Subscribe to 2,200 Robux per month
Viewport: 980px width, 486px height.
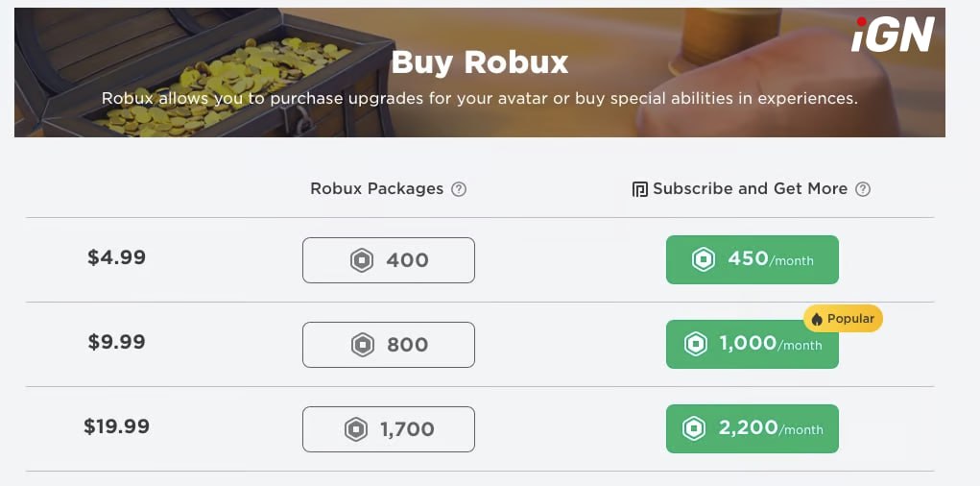[x=752, y=428]
